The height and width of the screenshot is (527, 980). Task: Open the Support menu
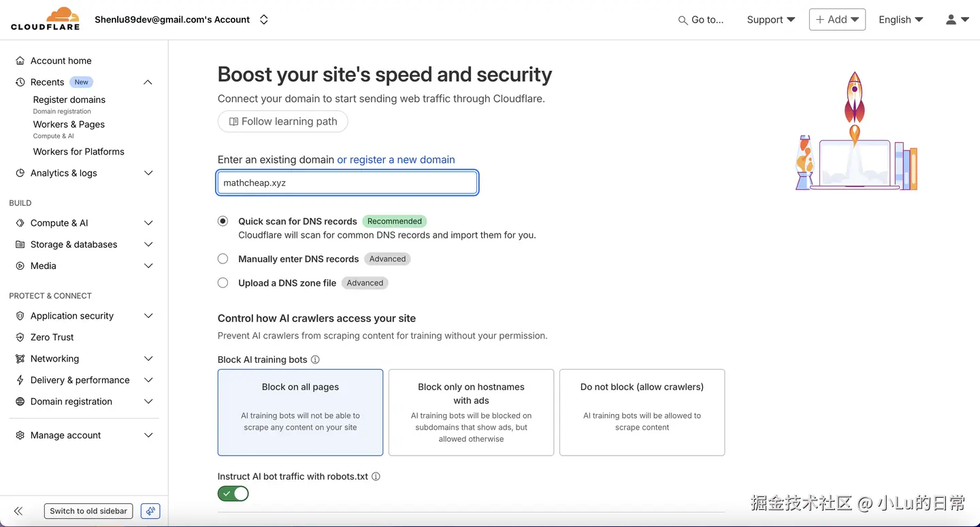click(x=770, y=20)
